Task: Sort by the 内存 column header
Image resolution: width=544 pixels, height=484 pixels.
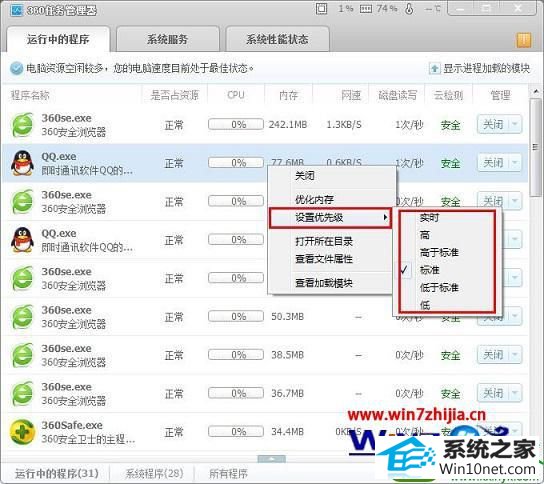Action: pos(288,95)
